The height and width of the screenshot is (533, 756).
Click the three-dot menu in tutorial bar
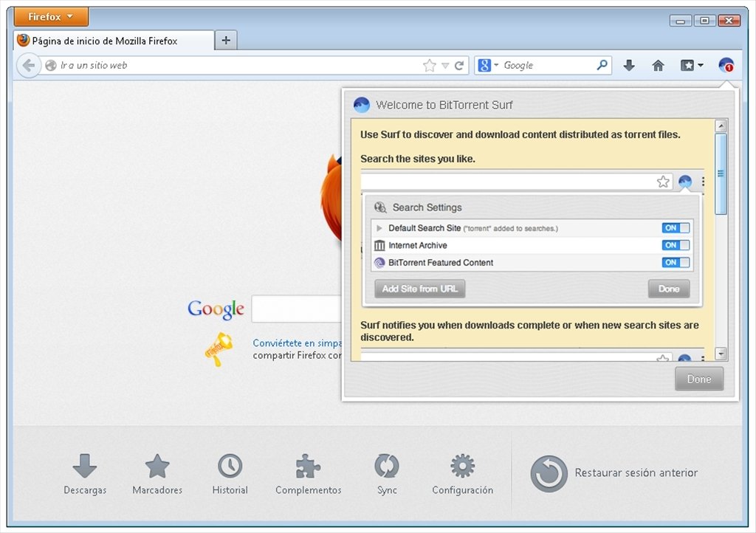point(703,182)
